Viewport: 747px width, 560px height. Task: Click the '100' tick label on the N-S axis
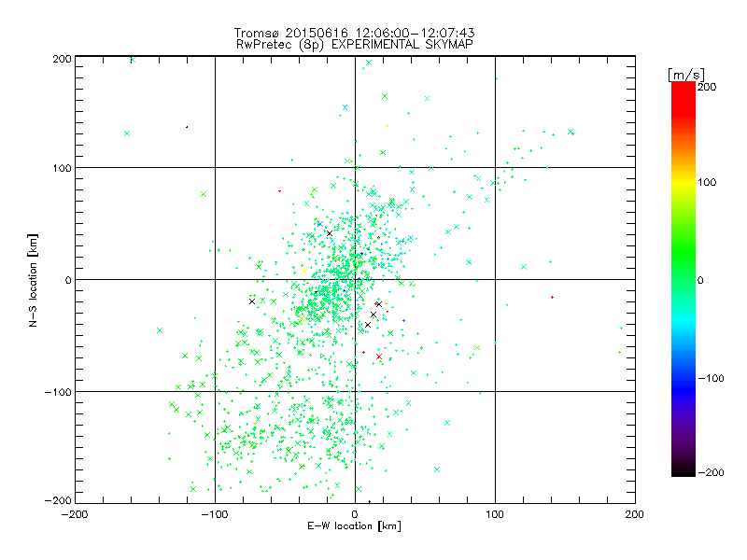(62, 168)
